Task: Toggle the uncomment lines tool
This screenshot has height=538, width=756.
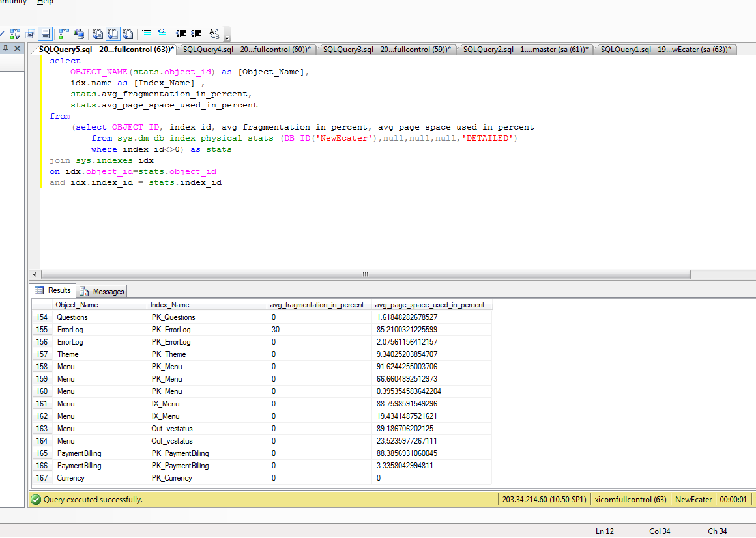Action: click(x=161, y=34)
